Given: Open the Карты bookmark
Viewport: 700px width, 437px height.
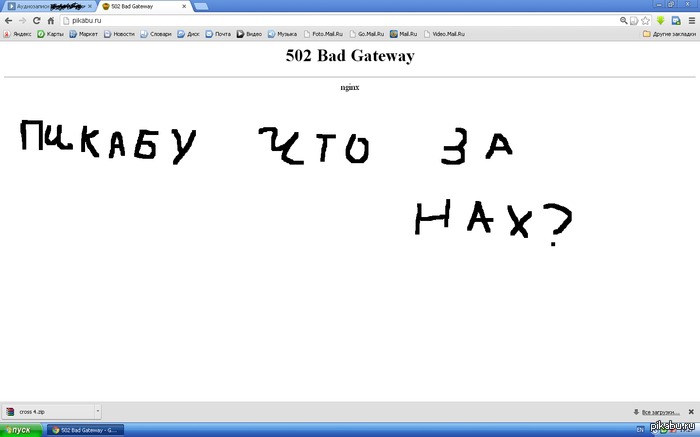Looking at the screenshot, I should pyautogui.click(x=51, y=33).
